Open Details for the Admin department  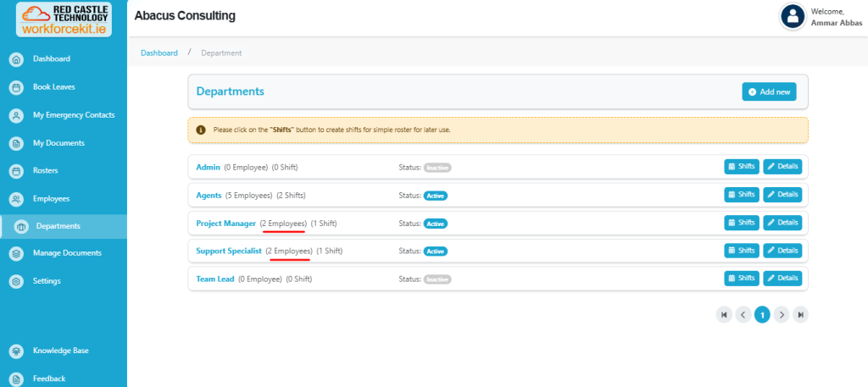(x=782, y=167)
